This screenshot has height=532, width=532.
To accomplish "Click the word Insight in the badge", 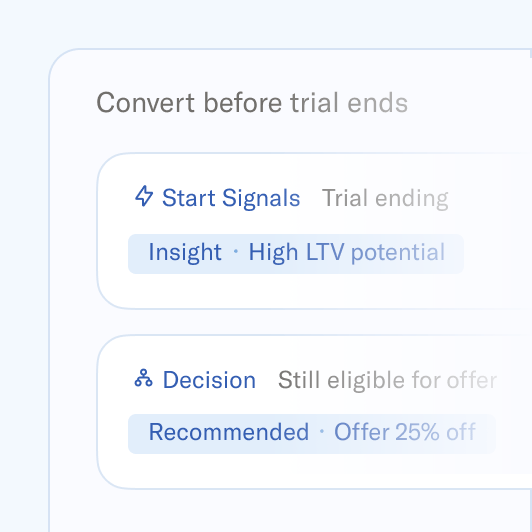I will click(x=185, y=252).
